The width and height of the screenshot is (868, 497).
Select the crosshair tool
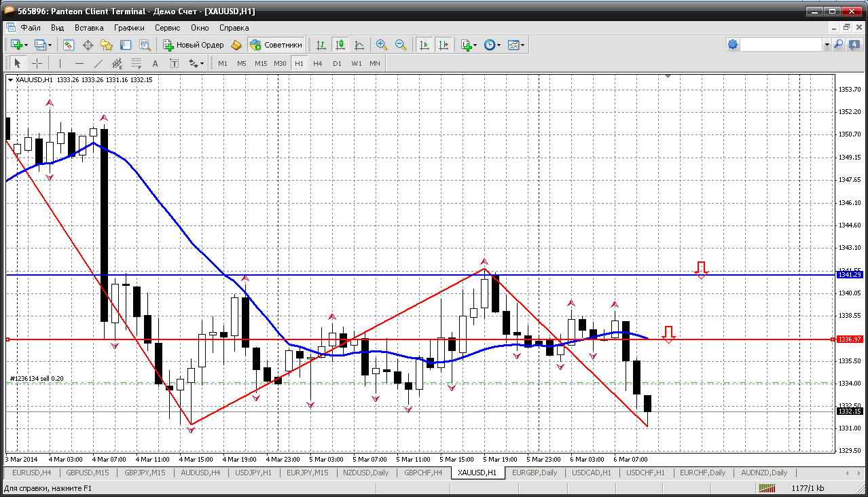[37, 63]
